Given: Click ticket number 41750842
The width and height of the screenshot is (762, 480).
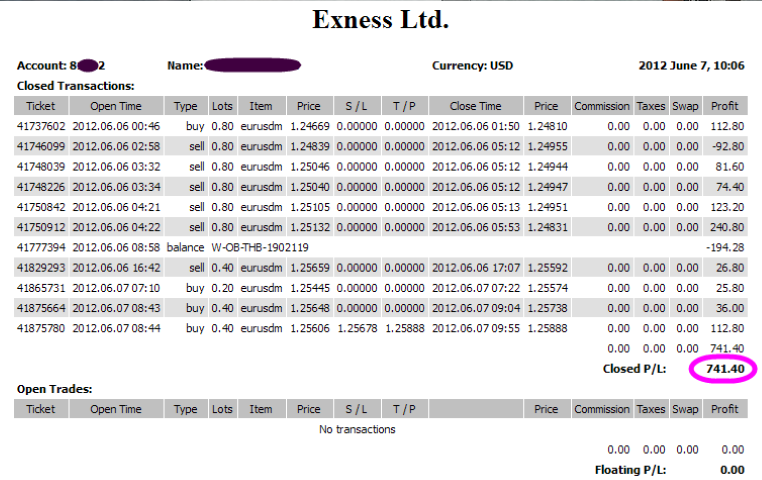Looking at the screenshot, I should [41, 207].
